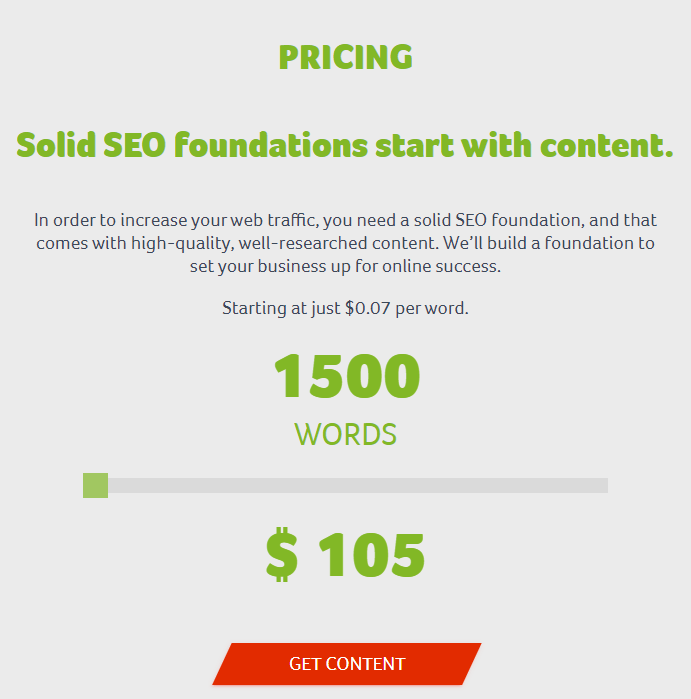The width and height of the screenshot is (691, 699).
Task: Click the 105 price total
Action: (x=372, y=555)
